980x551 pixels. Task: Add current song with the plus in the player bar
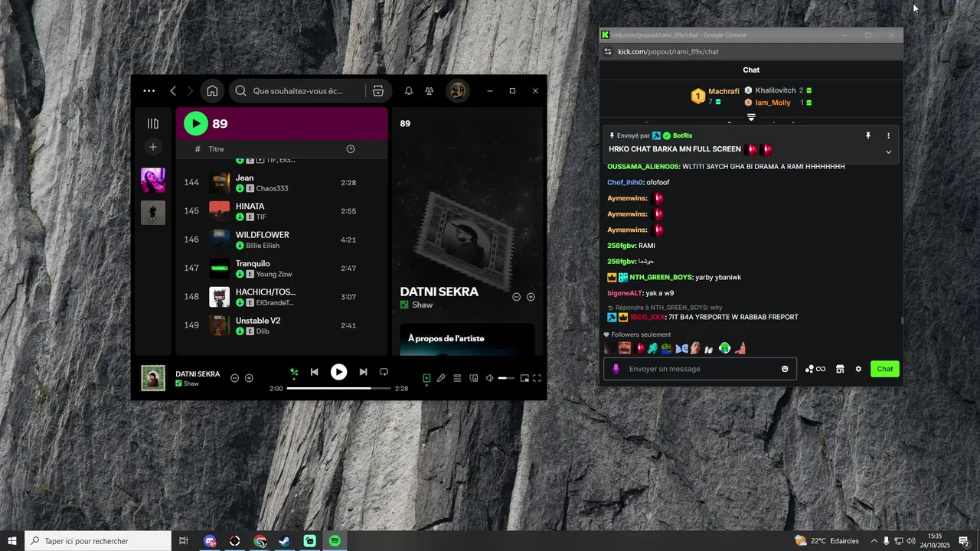point(249,378)
